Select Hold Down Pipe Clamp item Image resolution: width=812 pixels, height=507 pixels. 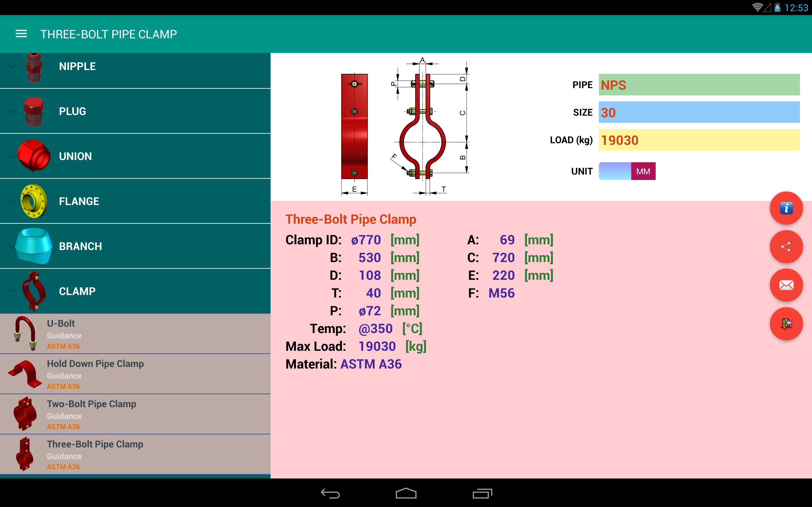click(135, 374)
